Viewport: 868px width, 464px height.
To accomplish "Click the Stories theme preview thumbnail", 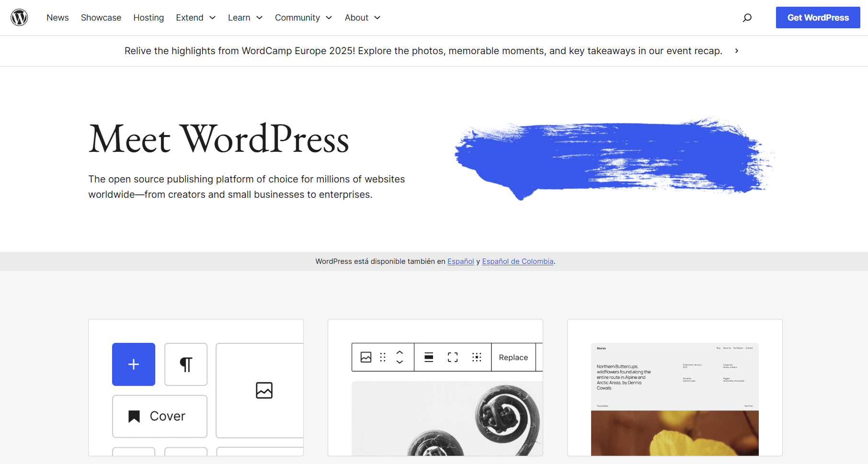I will point(674,399).
